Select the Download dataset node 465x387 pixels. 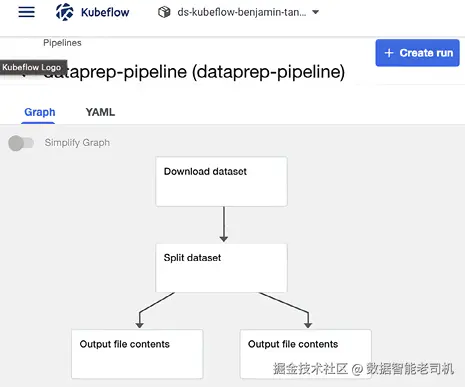point(221,182)
